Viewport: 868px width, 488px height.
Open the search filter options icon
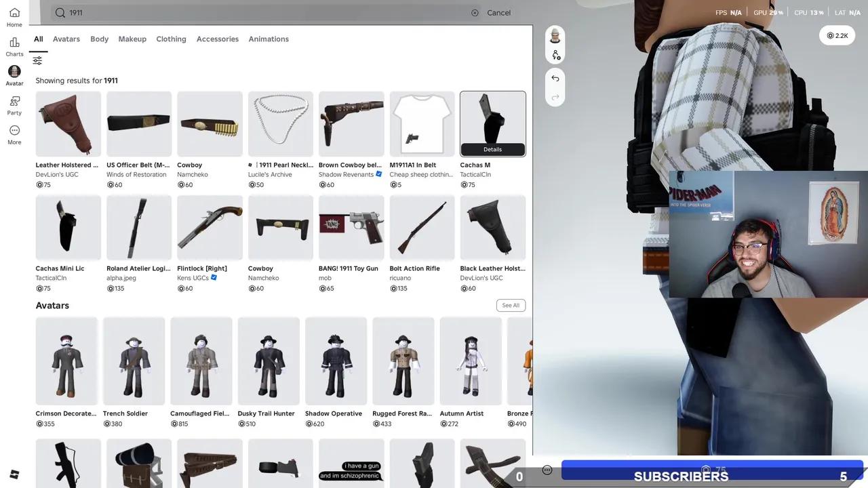[x=37, y=61]
